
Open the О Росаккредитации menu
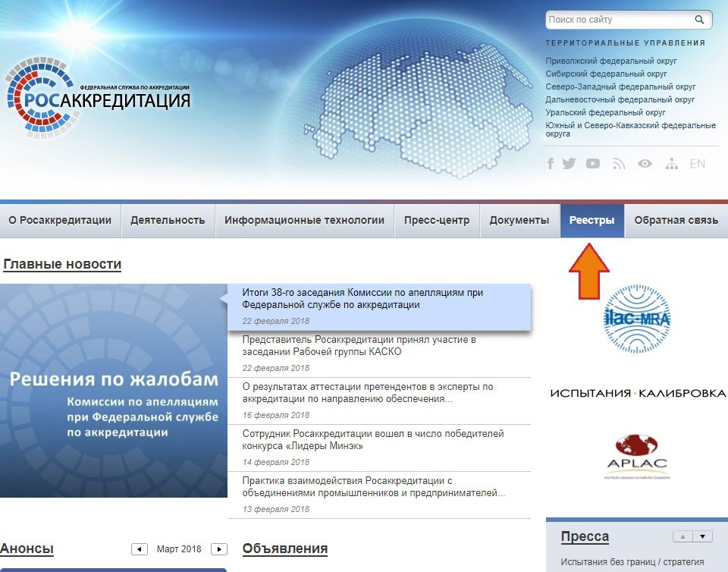point(60,221)
